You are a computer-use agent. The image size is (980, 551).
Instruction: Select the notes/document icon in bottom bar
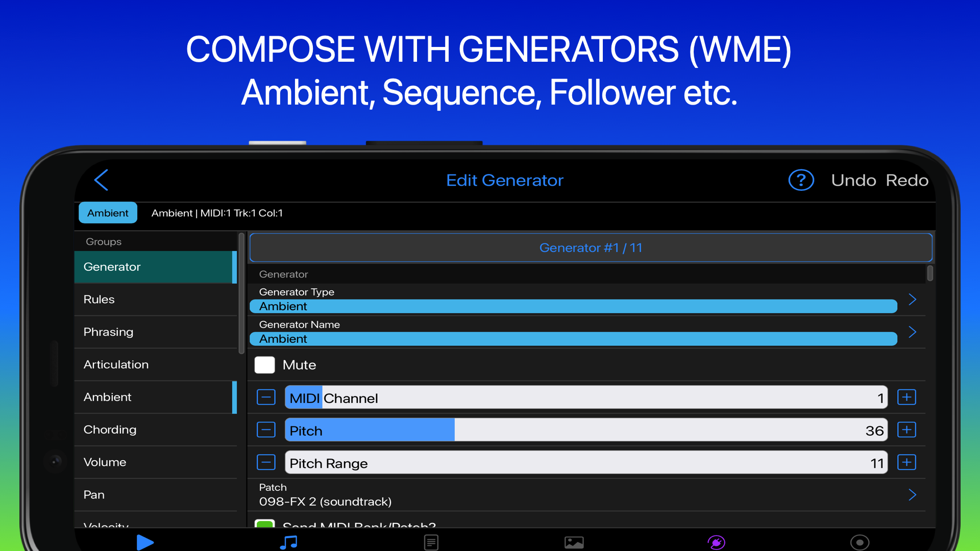[x=431, y=542]
